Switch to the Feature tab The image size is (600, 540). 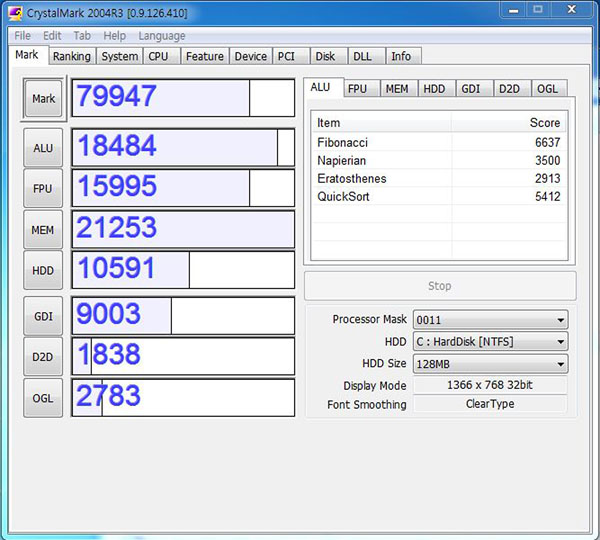tap(205, 56)
